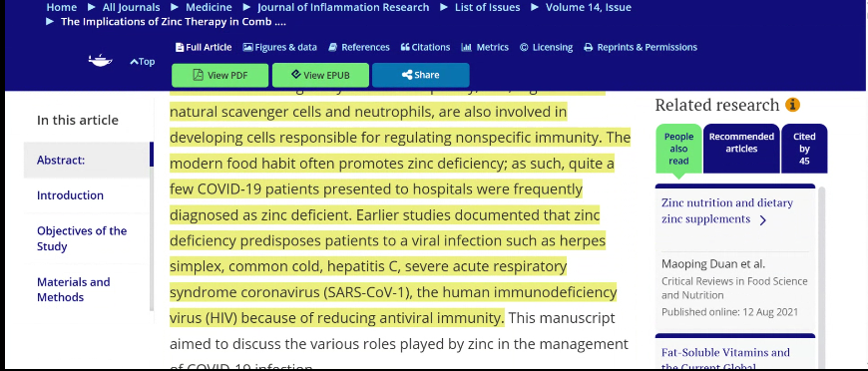Viewport: 868px width, 371px height.
Task: Click the View PDF button
Action: (219, 76)
